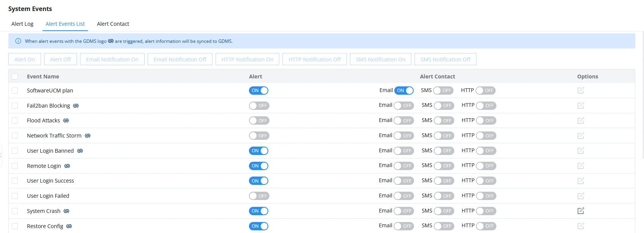Click the Alert Off button

pos(60,59)
